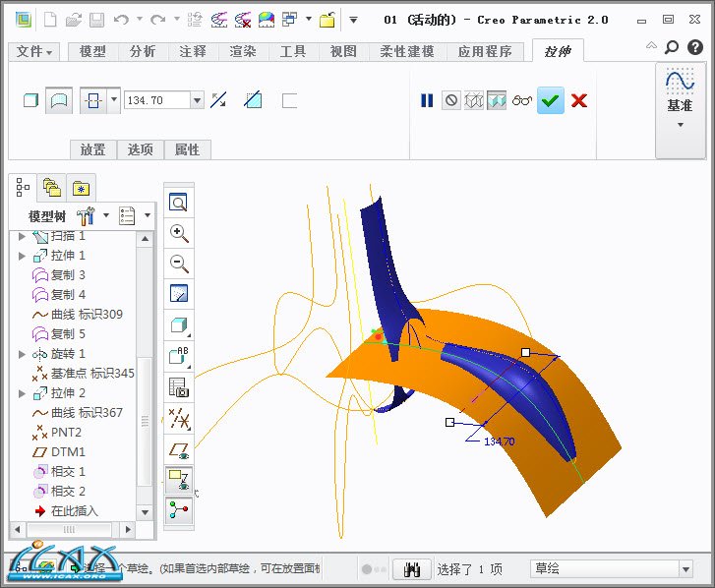Click the Refit view icon
This screenshot has width=715, height=588.
click(178, 203)
